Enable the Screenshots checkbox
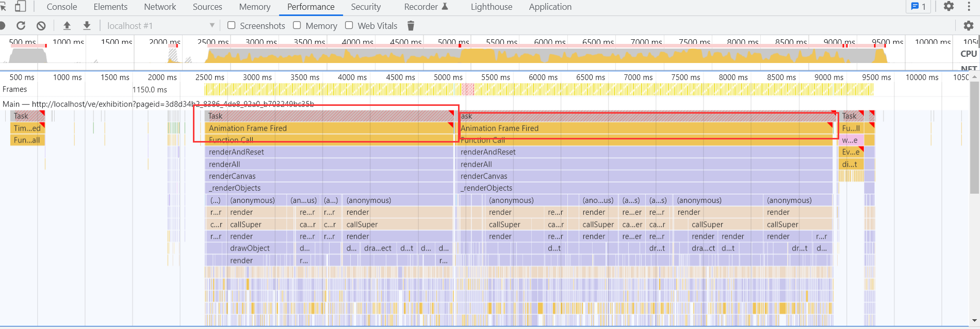The width and height of the screenshot is (980, 329). pos(231,25)
